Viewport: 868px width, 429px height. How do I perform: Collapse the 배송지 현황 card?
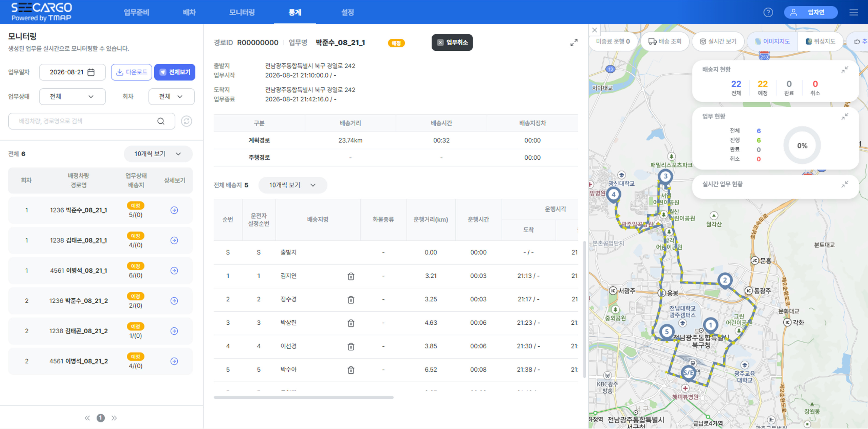click(x=844, y=70)
